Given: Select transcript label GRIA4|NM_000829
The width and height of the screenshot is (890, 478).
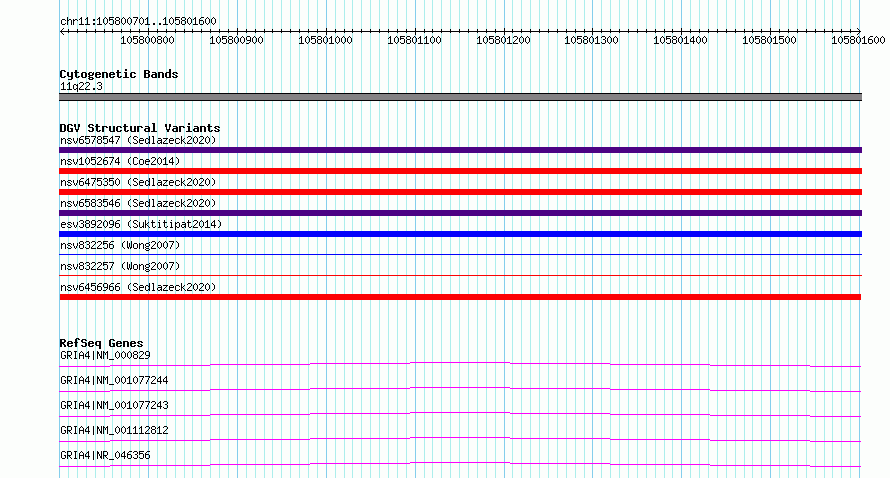Looking at the screenshot, I should coord(105,355).
